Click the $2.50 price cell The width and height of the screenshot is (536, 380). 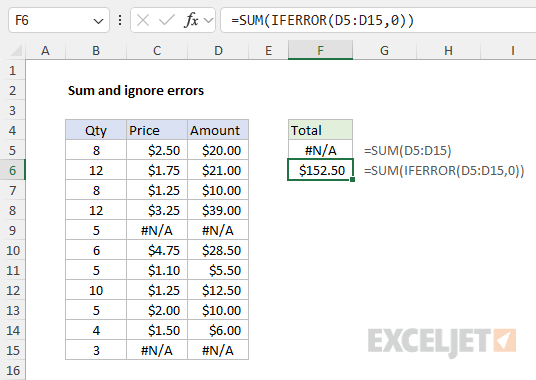coord(157,150)
